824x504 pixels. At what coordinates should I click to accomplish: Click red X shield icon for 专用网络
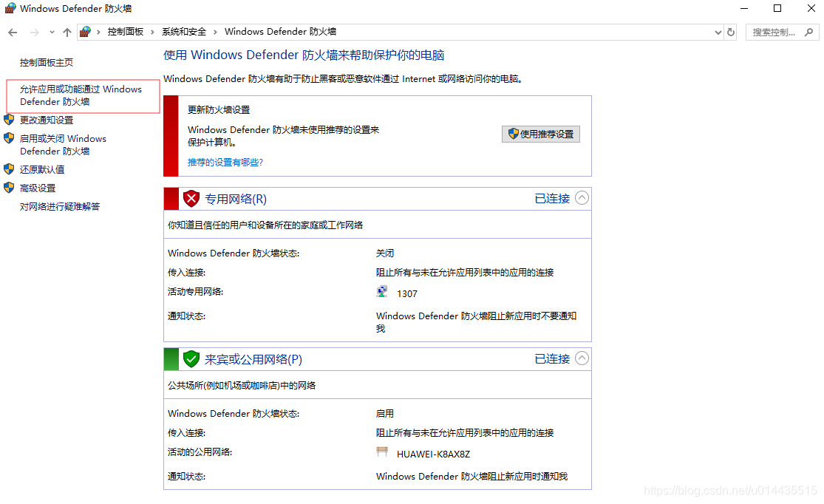[191, 199]
